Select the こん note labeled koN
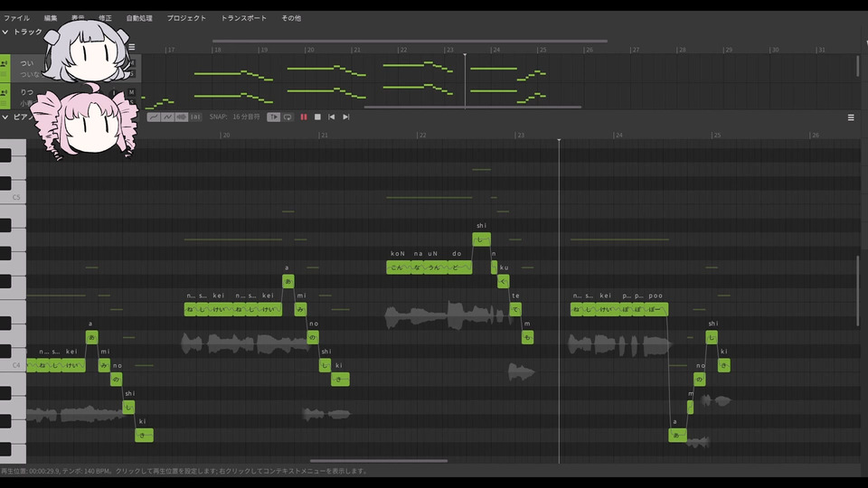Screen dimensions: 868x488 [x=399, y=267]
